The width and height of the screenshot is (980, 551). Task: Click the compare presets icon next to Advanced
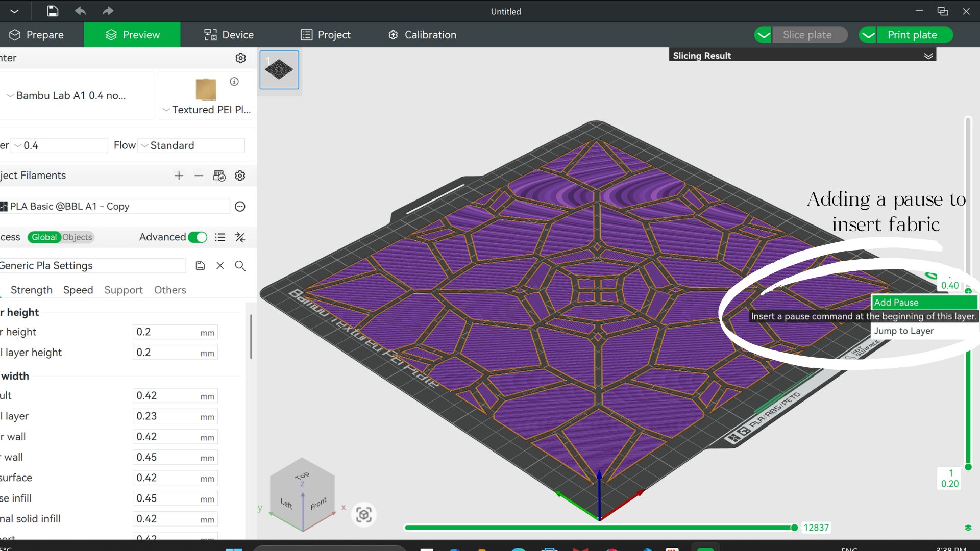coord(240,237)
